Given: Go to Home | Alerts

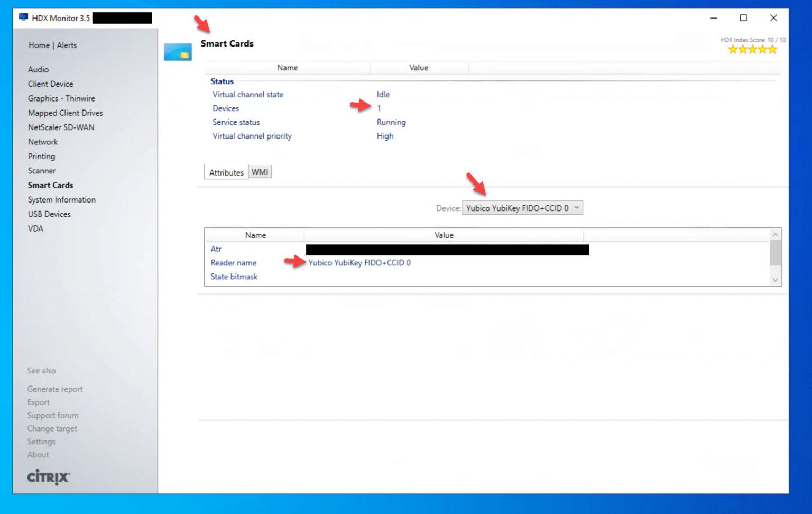Looking at the screenshot, I should coord(52,45).
